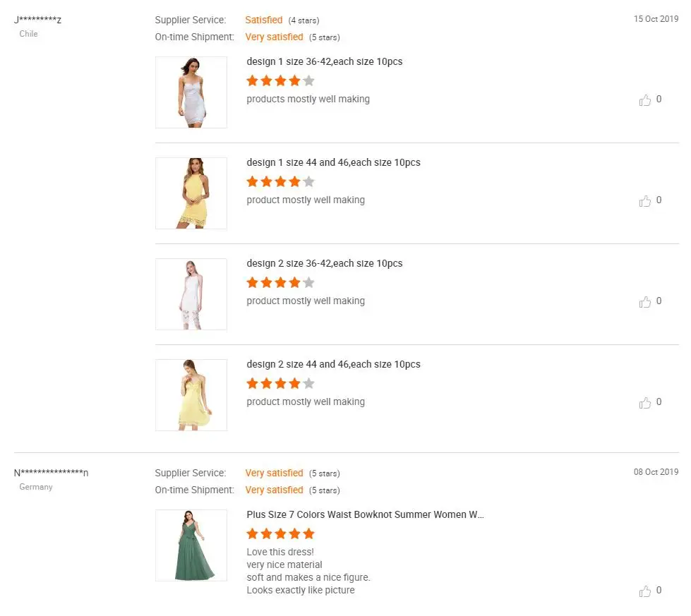This screenshot has height=616, width=691.
Task: Thumbs-up the design 2 size 44 and 46 review
Action: [x=644, y=403]
